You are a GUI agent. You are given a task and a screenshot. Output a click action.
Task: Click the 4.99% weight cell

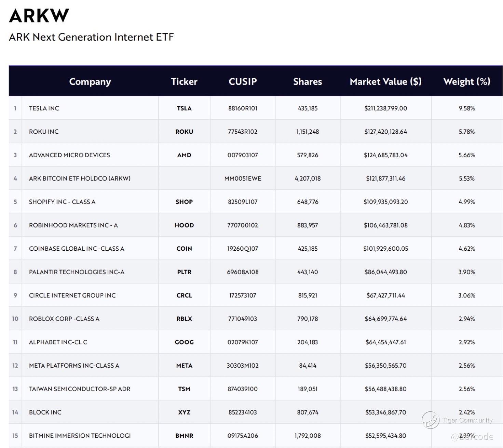(x=467, y=202)
